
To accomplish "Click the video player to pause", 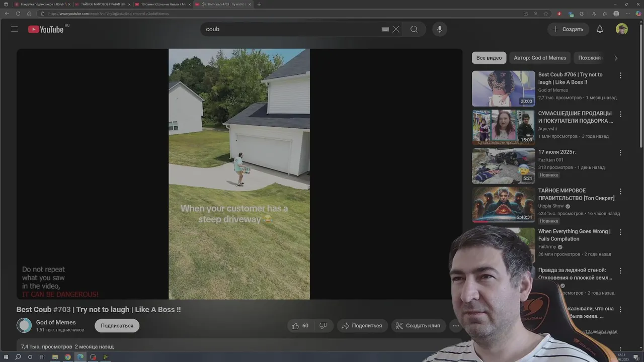I will 239,174.
